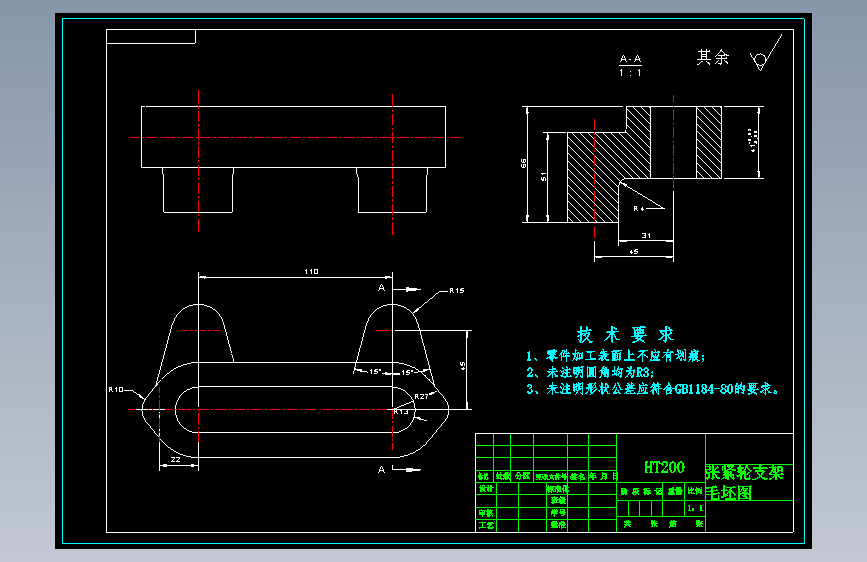Click the 66 height dimension

click(524, 163)
